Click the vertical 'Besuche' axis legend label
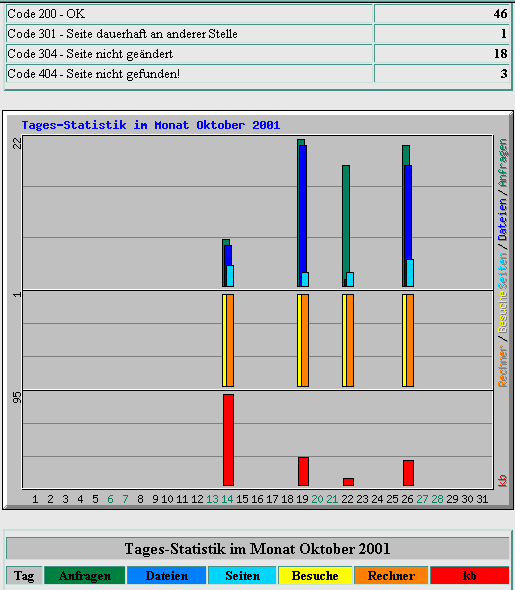The width and height of the screenshot is (515, 590). coord(503,312)
